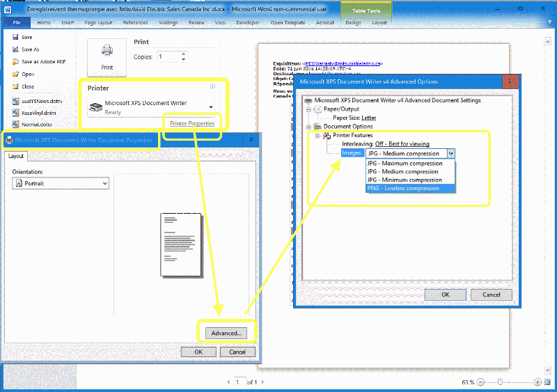
Task: Expand the Microsoft XPS Document Writer printer dropdown
Action: tap(211, 107)
